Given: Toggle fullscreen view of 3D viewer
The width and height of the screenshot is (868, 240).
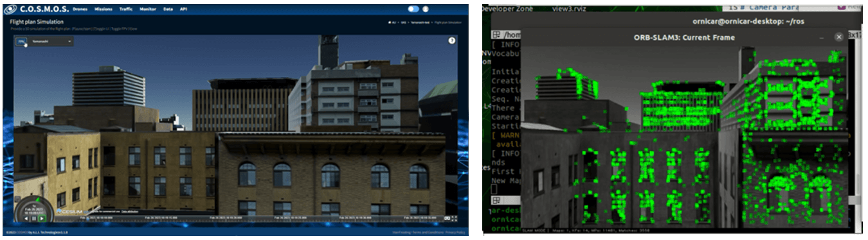Looking at the screenshot, I should pyautogui.click(x=455, y=218).
